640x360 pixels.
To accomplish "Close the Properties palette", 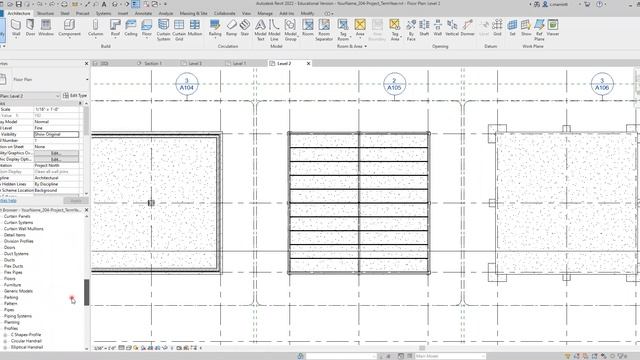I will [x=86, y=64].
